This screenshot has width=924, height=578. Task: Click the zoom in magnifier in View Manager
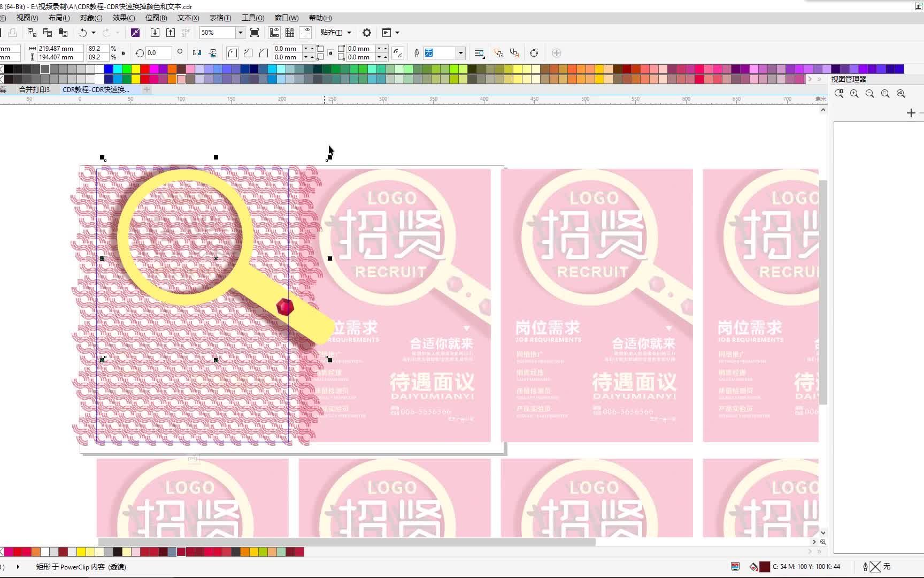pyautogui.click(x=854, y=94)
